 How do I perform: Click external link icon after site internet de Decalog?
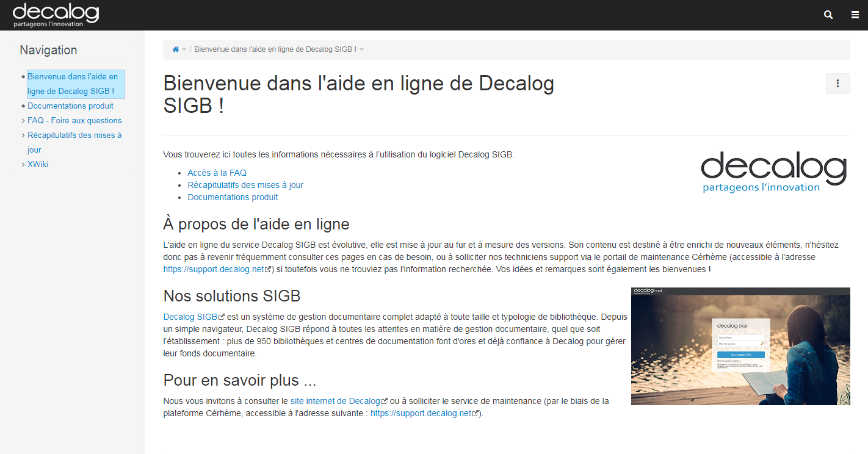tap(385, 401)
